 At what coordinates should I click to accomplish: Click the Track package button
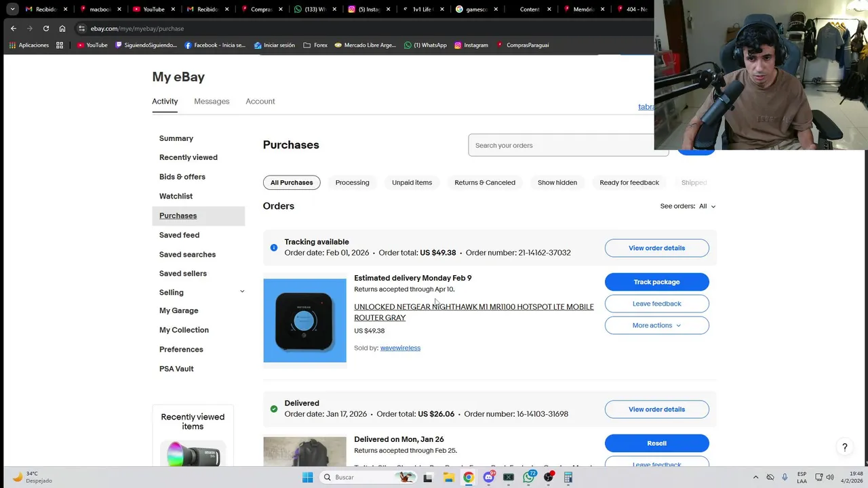[x=656, y=282]
